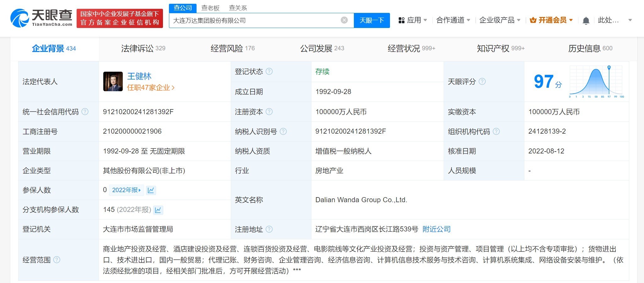This screenshot has height=283, width=644.
Task: Select the paid-in capital 100000万人民币 under 实缴资本
Action: [554, 112]
